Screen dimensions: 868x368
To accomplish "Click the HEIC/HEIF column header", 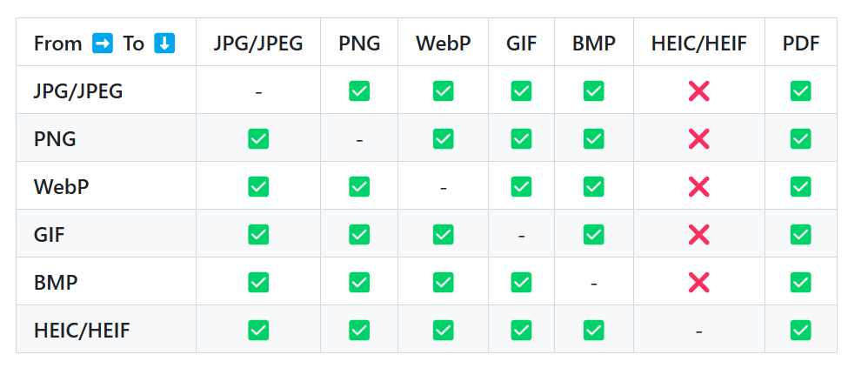I will tap(698, 43).
